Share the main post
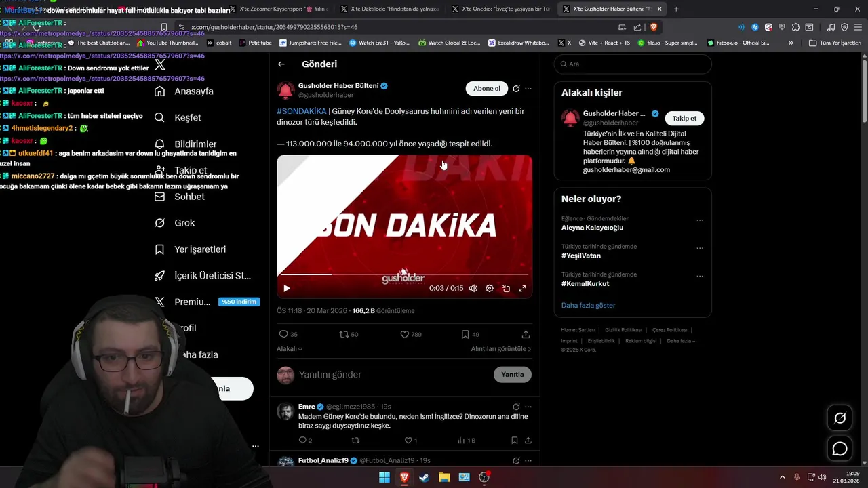The height and width of the screenshot is (488, 868). (x=526, y=335)
